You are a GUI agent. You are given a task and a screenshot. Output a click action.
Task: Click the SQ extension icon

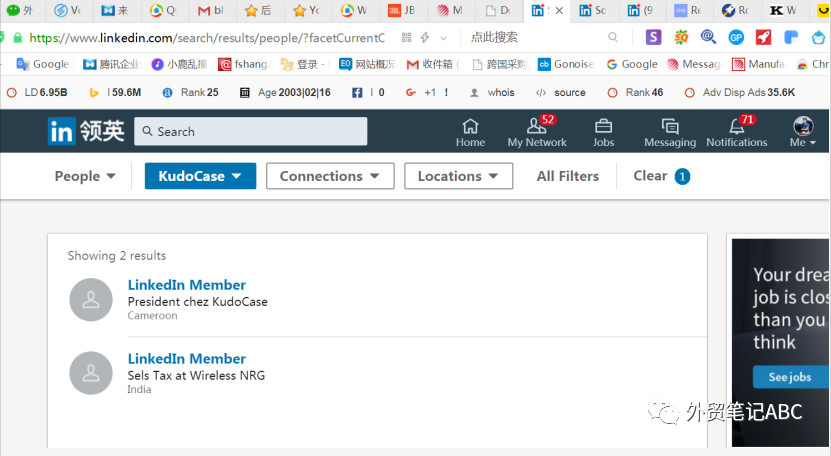pyautogui.click(x=681, y=37)
